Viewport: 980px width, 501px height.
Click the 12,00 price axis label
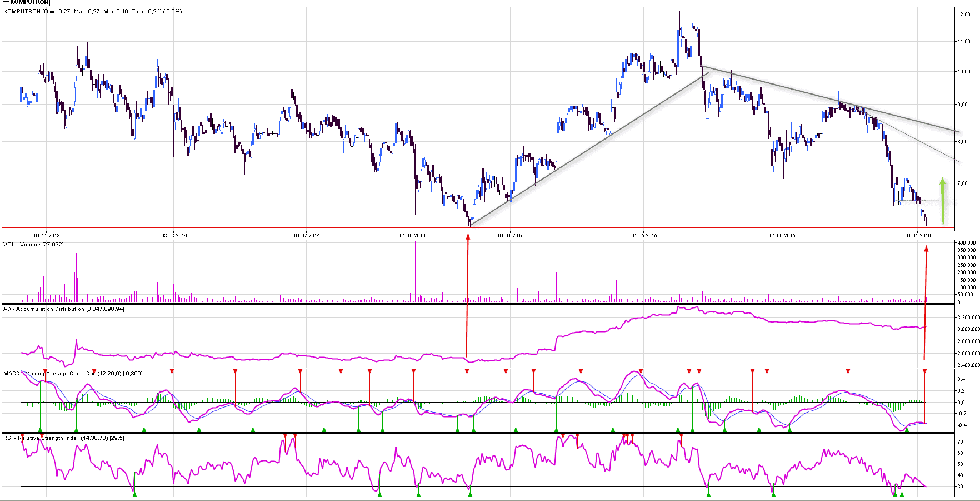point(964,14)
